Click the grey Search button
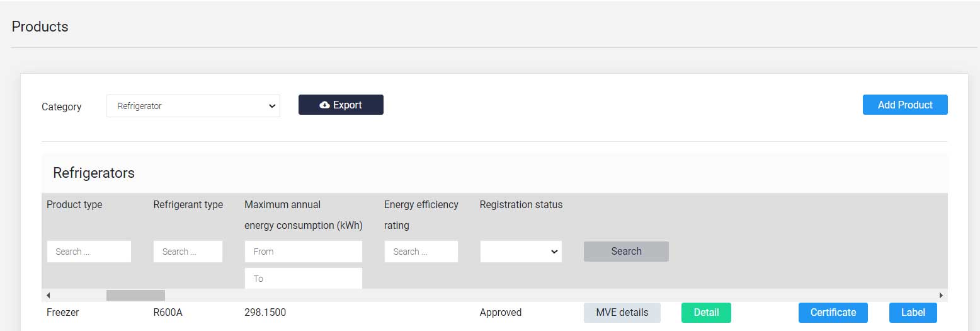 626,251
